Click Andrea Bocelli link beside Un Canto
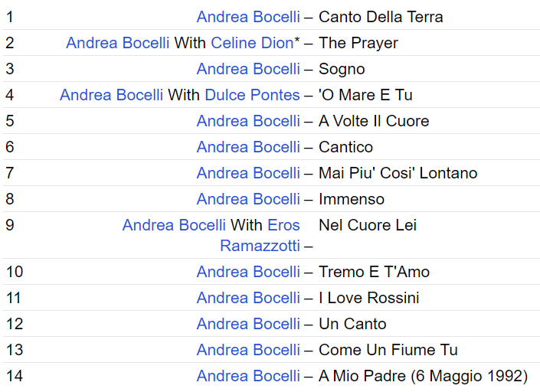Image resolution: width=540 pixels, height=392 pixels. (x=248, y=324)
